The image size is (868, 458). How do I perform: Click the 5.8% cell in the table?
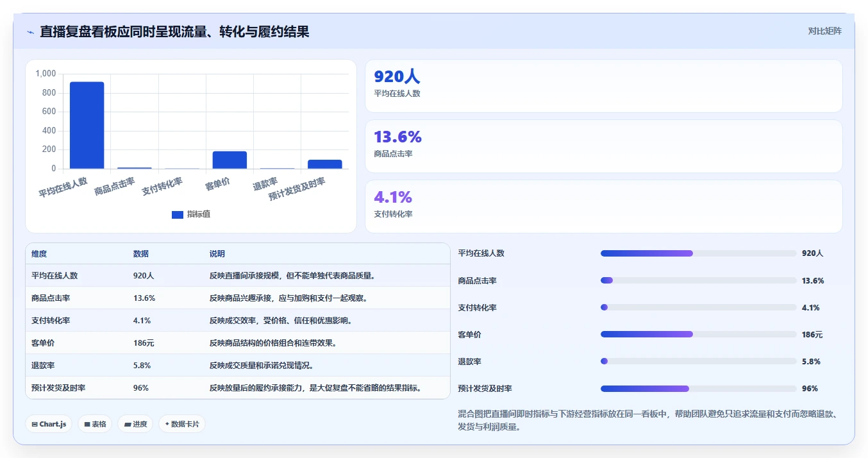(142, 366)
